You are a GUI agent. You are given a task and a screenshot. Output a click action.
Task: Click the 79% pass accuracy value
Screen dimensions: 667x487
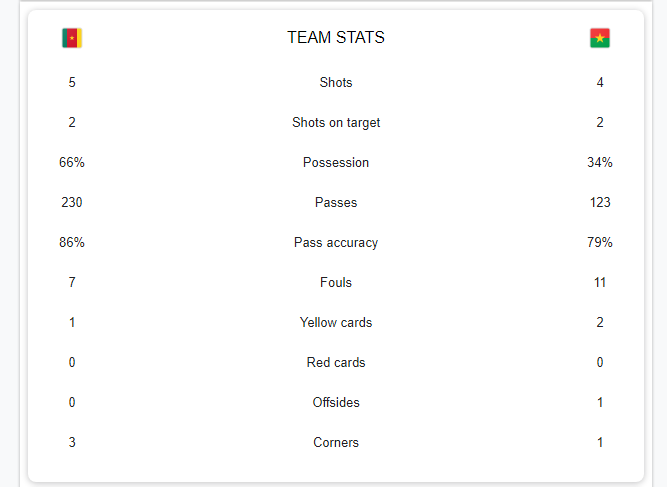coord(600,242)
